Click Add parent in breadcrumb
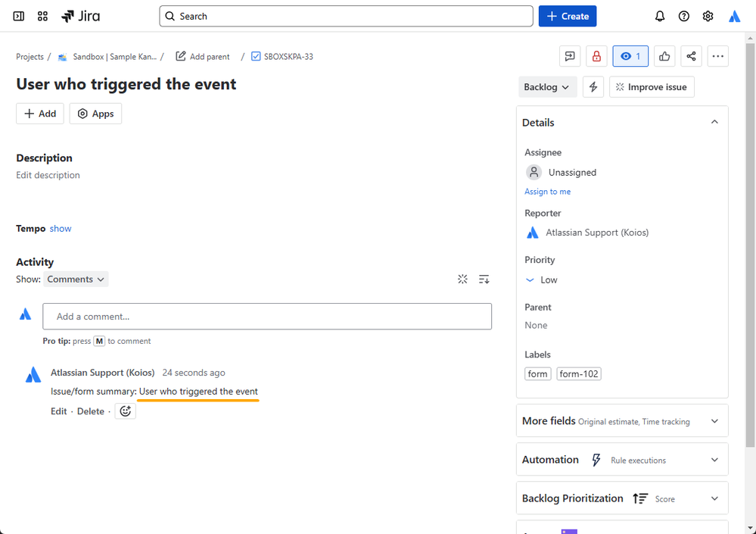The height and width of the screenshot is (534, 756). point(203,57)
